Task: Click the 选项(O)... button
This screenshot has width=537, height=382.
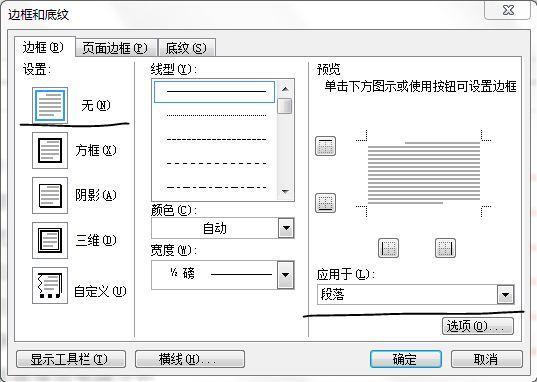Action: pyautogui.click(x=478, y=326)
